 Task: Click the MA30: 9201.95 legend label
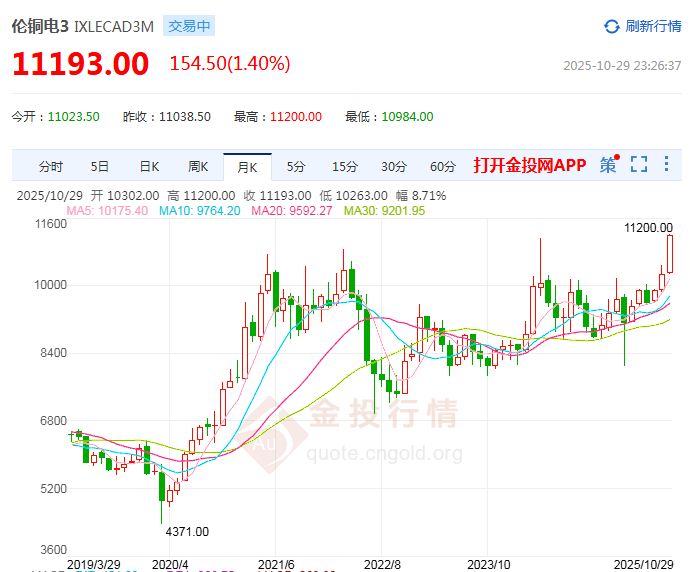click(x=385, y=211)
